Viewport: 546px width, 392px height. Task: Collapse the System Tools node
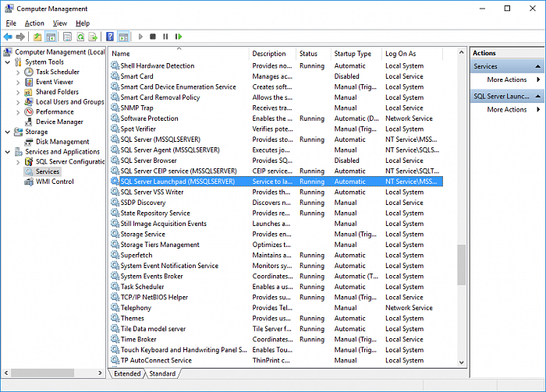click(x=8, y=62)
